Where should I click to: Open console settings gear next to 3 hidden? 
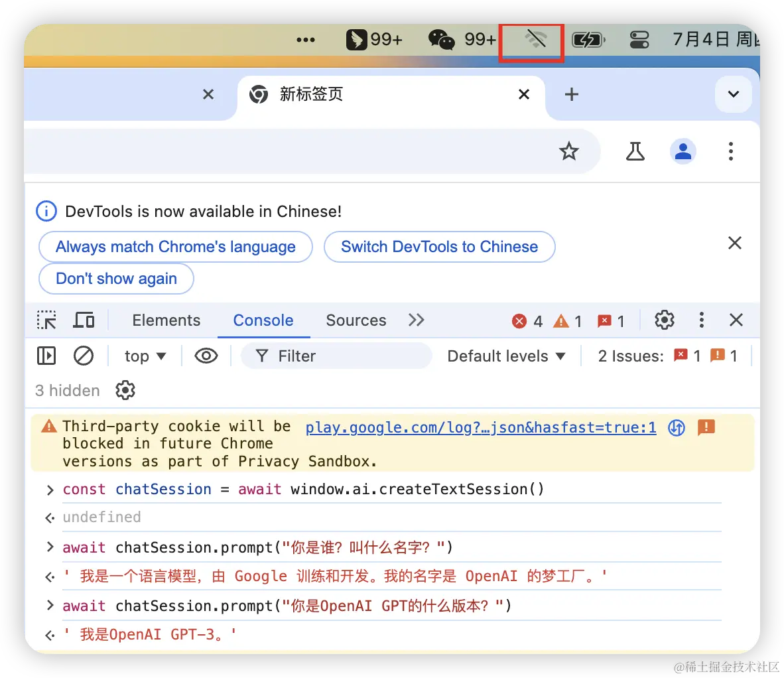tap(125, 390)
